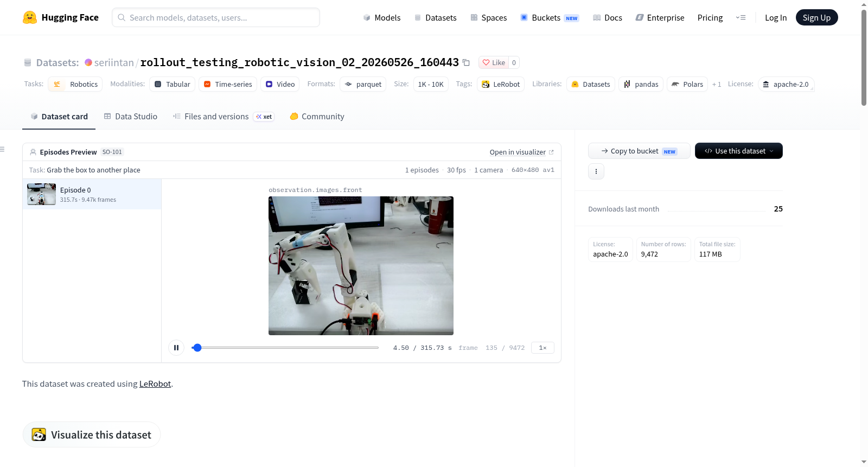Open the sidebar table-of-contents toggle icon
The height and width of the screenshot is (467, 868).
pyautogui.click(x=3, y=149)
